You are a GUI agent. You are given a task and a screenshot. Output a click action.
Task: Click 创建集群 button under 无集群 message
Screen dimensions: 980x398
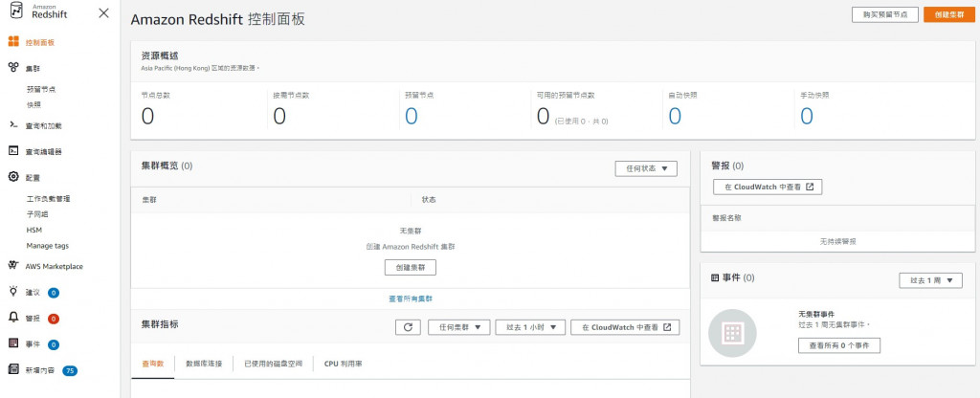pyautogui.click(x=410, y=268)
